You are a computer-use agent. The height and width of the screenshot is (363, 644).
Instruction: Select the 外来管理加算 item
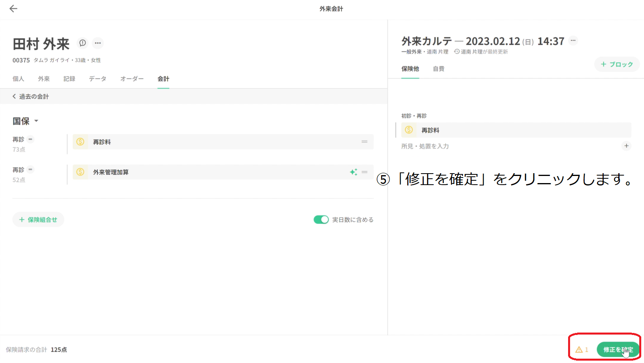223,172
